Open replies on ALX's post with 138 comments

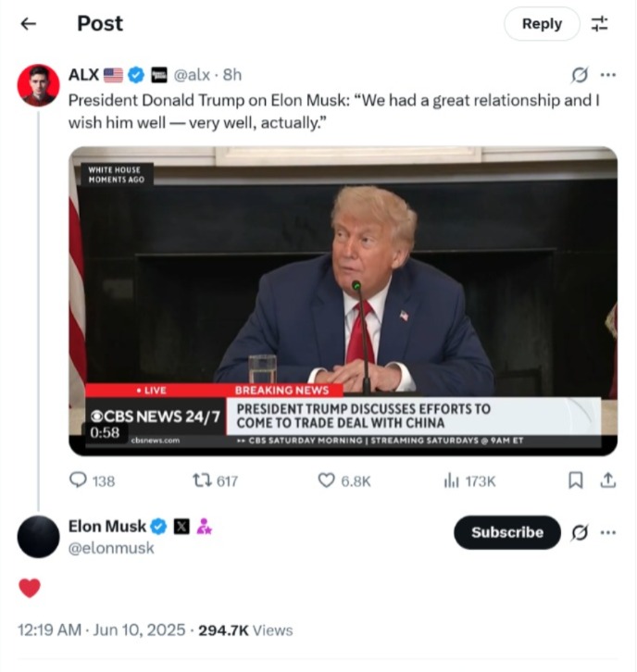coord(92,480)
